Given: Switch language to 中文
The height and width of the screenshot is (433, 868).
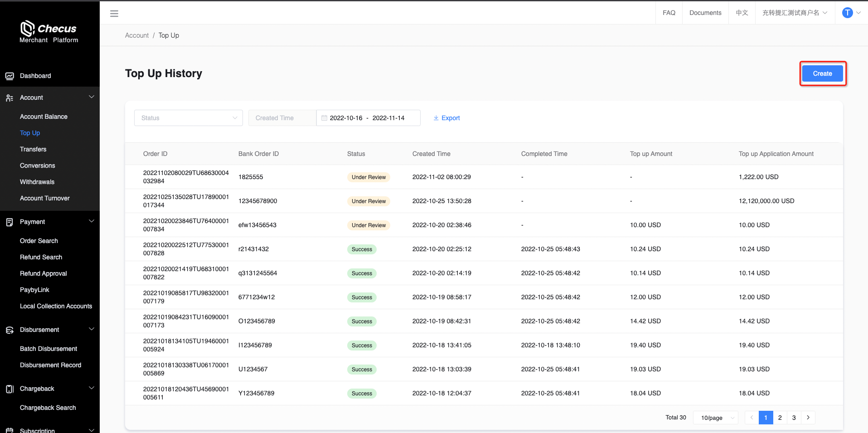Looking at the screenshot, I should [x=742, y=13].
